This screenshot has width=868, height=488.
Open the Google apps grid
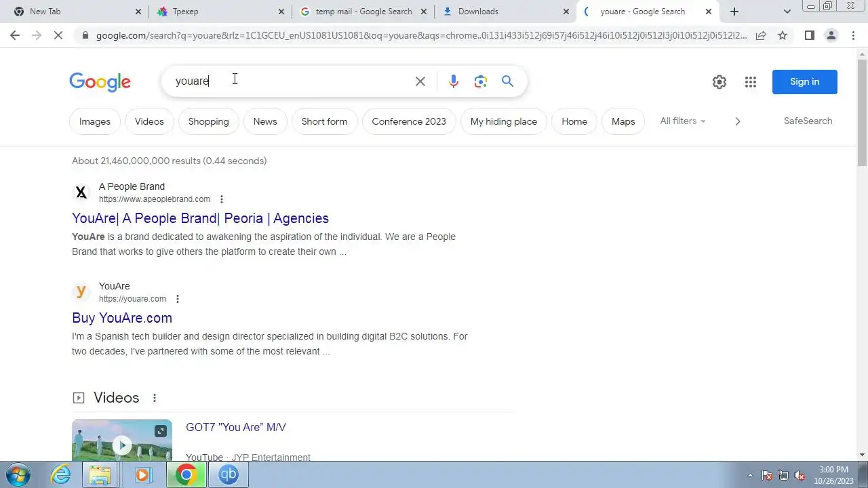point(750,82)
